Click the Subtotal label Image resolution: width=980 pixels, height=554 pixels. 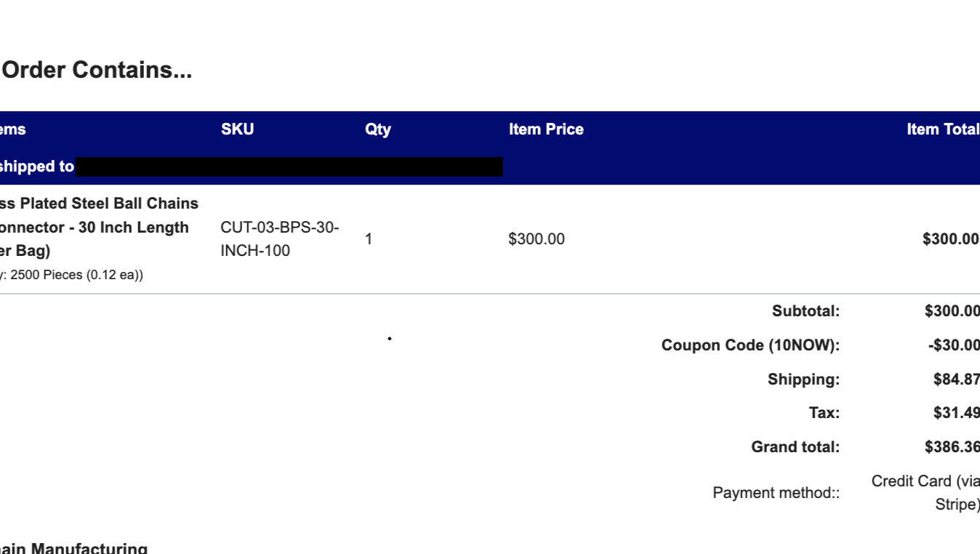pyautogui.click(x=806, y=311)
